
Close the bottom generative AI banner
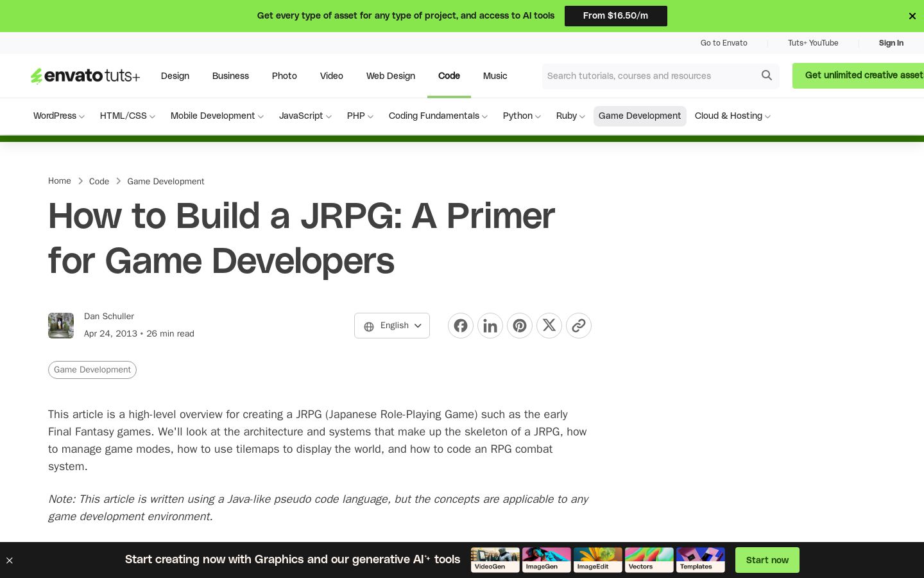coord(10,561)
